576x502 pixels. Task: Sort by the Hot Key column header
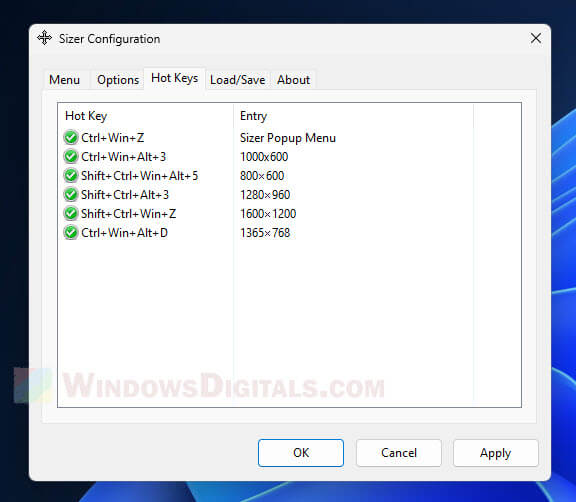click(x=145, y=116)
